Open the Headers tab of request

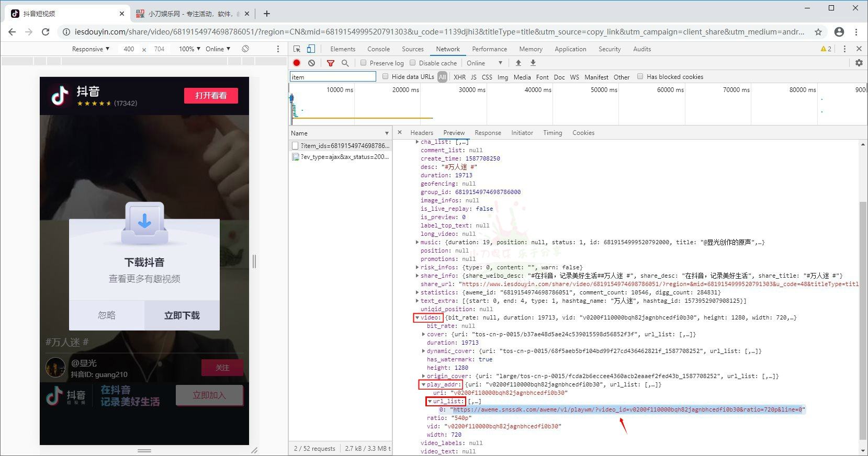click(x=421, y=133)
